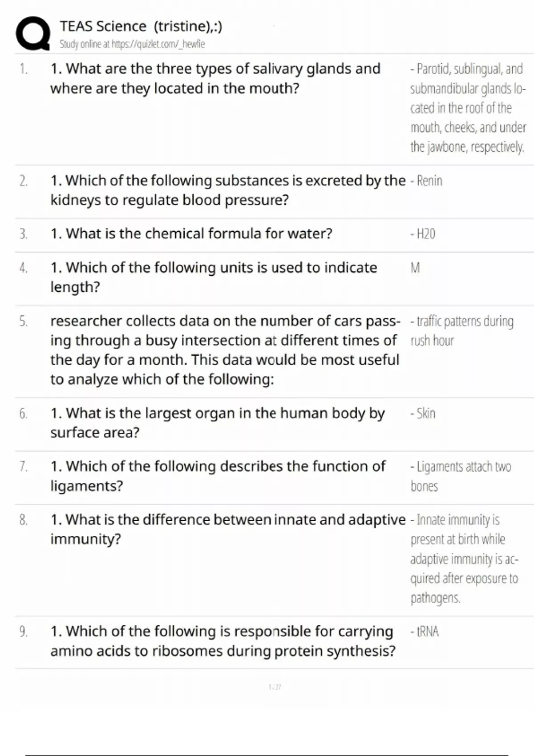Click the Skin answer
The height and width of the screenshot is (756, 534).
coord(423,413)
